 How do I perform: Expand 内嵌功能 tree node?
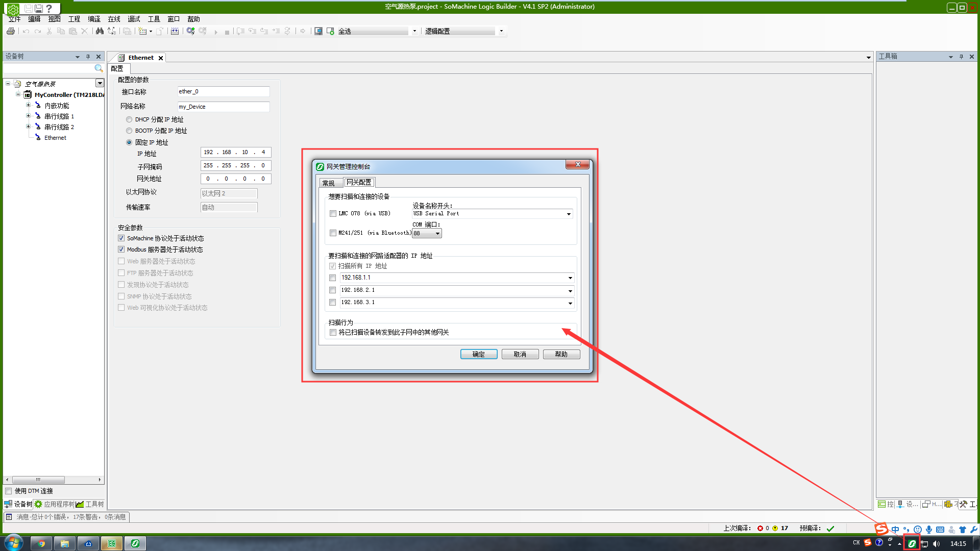[29, 105]
